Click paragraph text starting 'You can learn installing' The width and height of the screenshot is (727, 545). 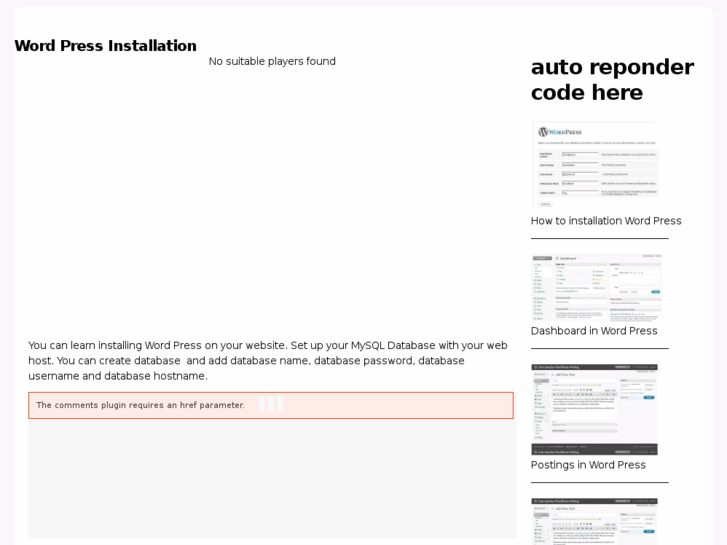tap(268, 360)
